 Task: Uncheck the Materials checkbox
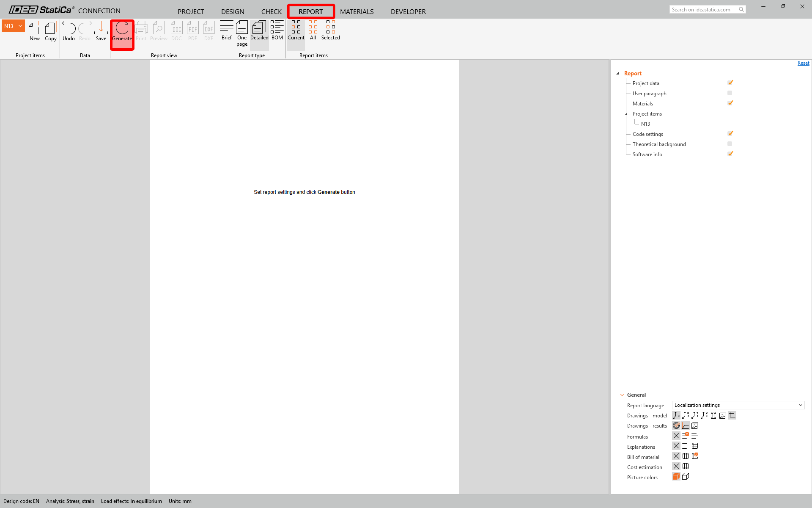(730, 103)
